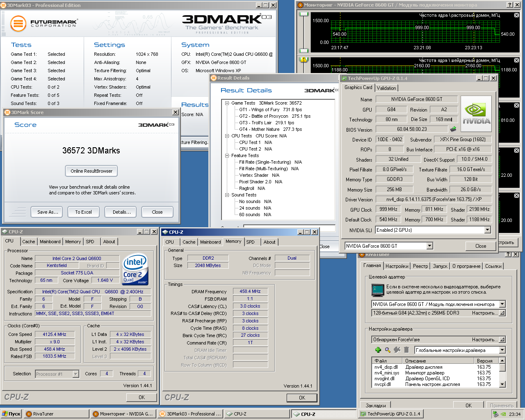The image size is (525, 420).
Task: Click the top slider handle in monitoring window
Action: coord(304,14)
